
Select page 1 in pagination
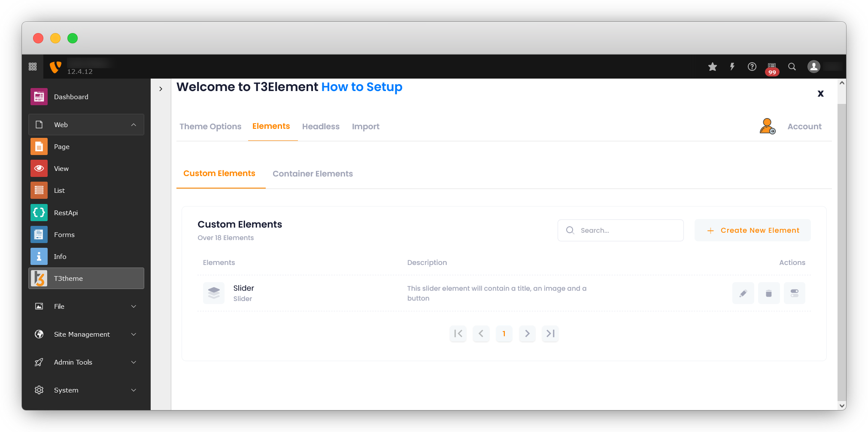point(504,334)
